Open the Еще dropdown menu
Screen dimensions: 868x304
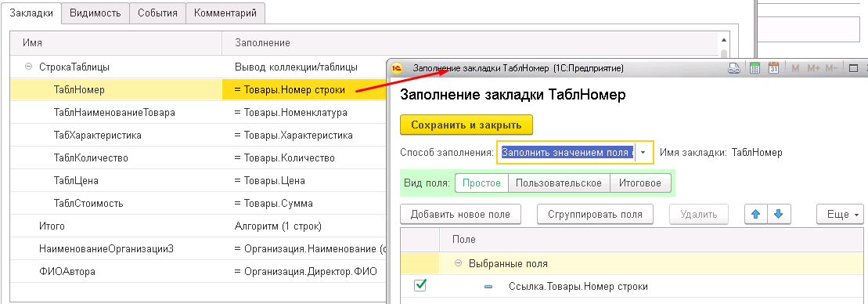840,215
